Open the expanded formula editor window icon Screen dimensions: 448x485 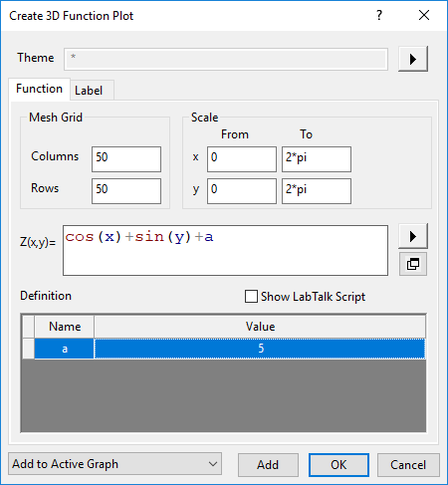(x=413, y=264)
